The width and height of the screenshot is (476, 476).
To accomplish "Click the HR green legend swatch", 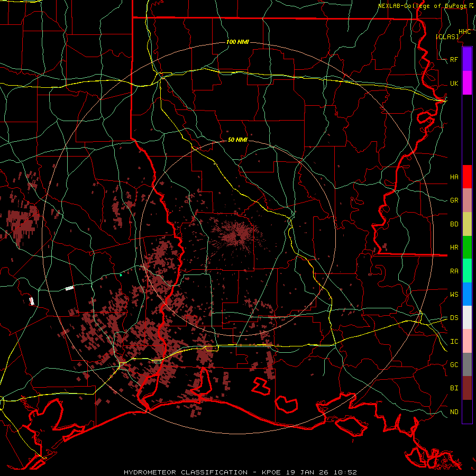I will point(467,247).
